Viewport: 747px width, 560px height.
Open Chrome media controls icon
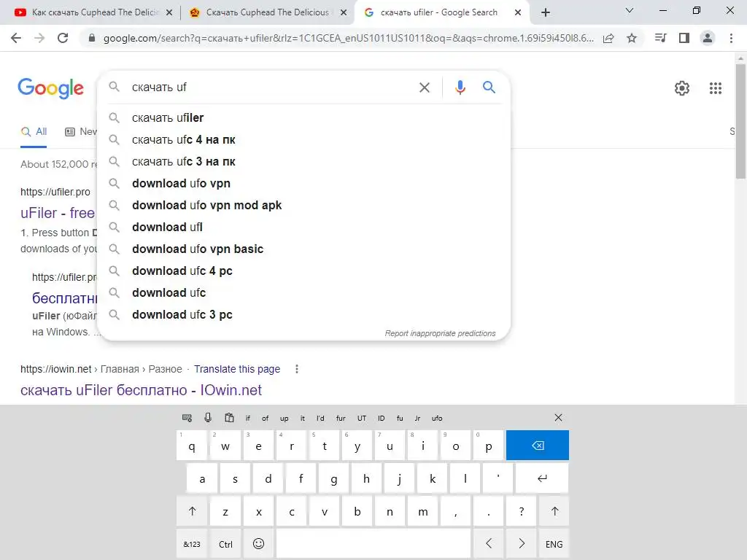click(660, 38)
